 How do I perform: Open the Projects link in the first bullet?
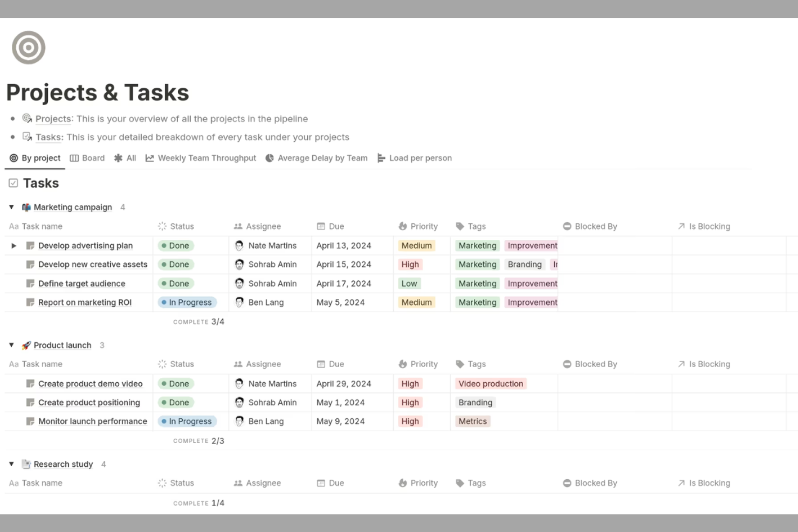tap(52, 119)
